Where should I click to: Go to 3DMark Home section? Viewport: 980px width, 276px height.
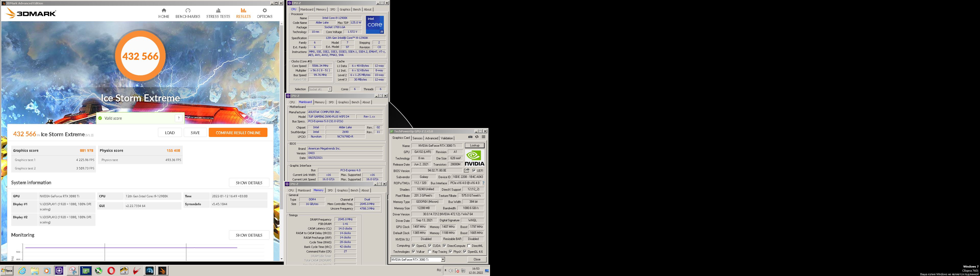tap(164, 13)
